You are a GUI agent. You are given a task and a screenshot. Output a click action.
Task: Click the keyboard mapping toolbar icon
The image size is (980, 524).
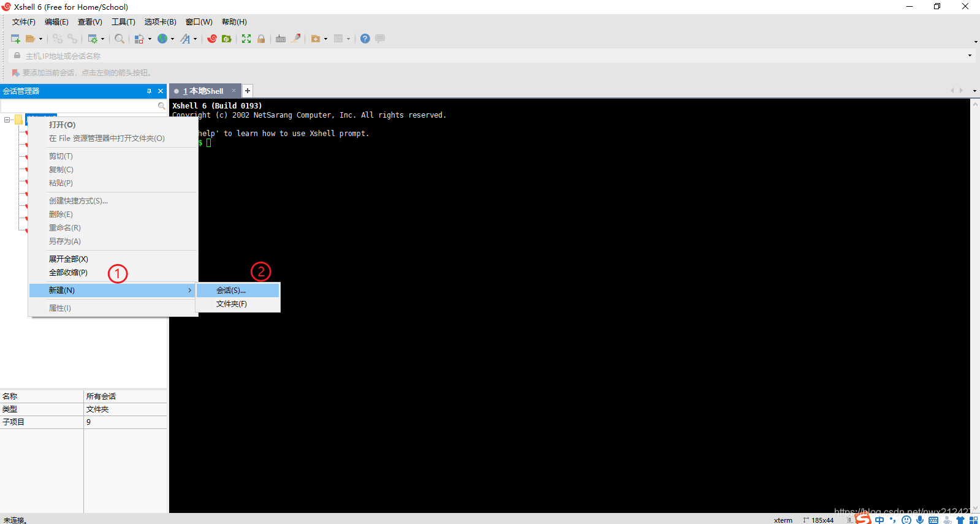coord(281,39)
